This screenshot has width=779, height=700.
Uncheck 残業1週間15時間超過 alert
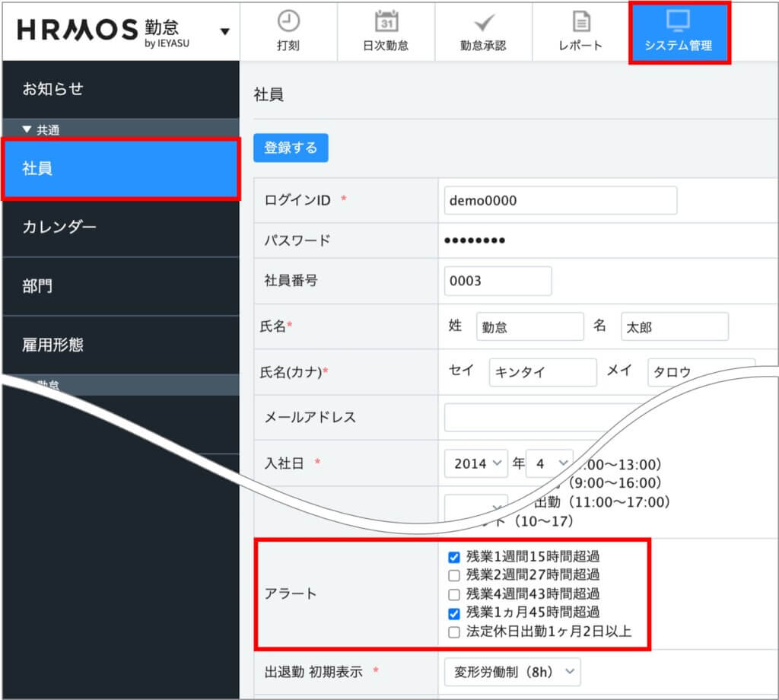tap(454, 557)
